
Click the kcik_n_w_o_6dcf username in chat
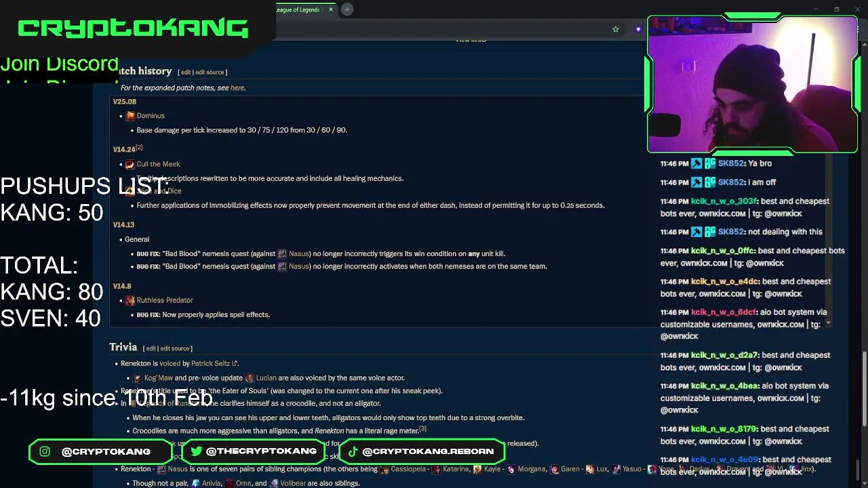724,312
